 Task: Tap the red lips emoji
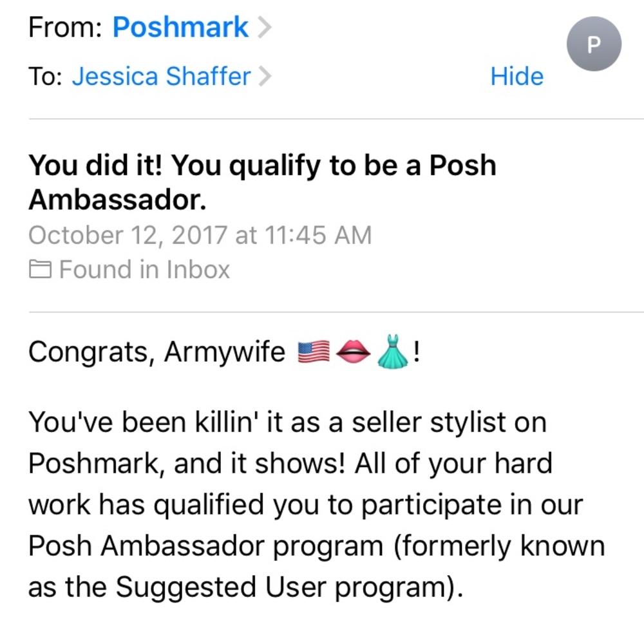pos(354,352)
